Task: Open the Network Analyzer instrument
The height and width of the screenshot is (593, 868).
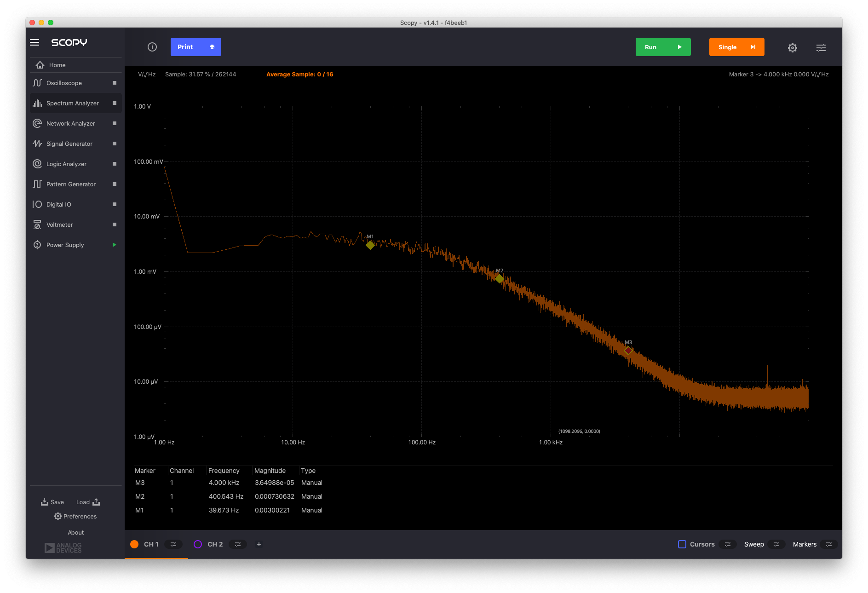Action: click(76, 123)
